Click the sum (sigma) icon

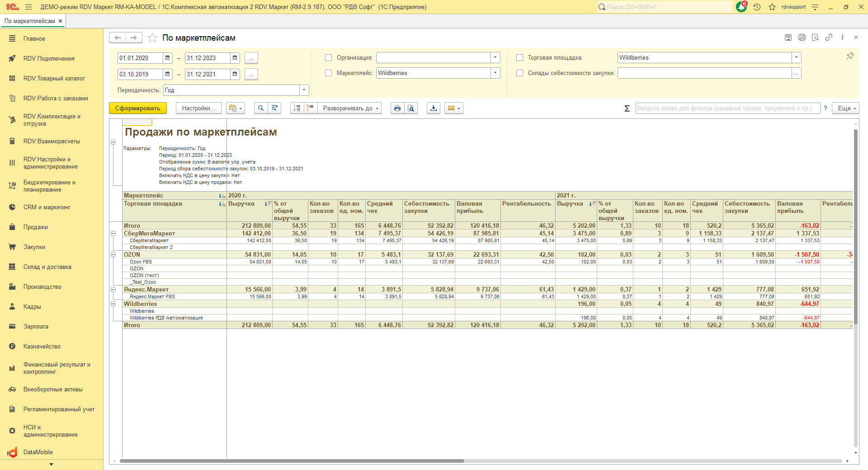627,108
